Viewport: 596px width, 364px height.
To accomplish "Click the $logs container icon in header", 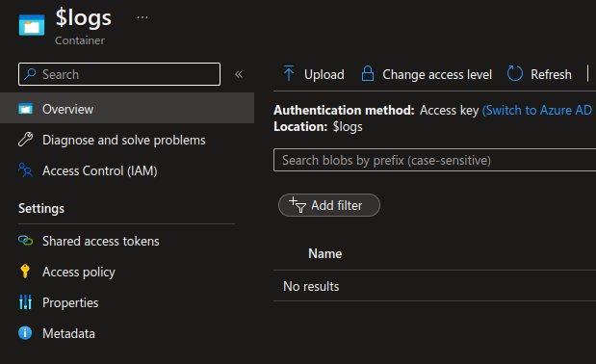I will coord(32,25).
